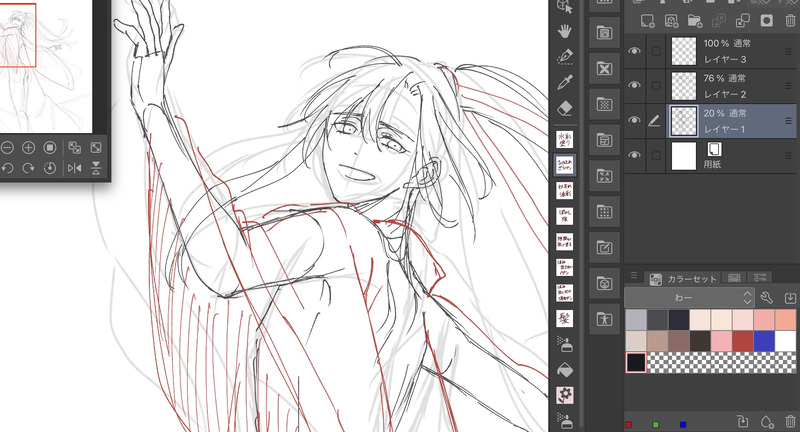The width and height of the screenshot is (800, 432).
Task: Create a layer mask
Action: [766, 20]
